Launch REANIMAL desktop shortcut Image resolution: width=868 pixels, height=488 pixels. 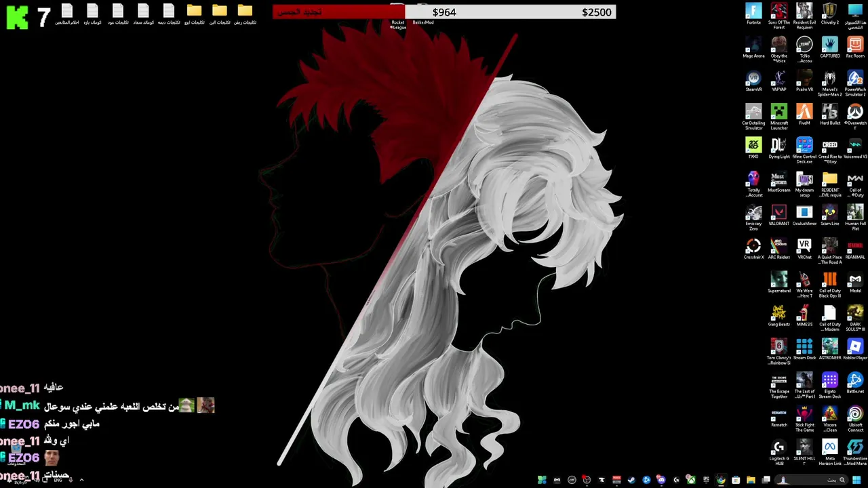click(x=855, y=249)
